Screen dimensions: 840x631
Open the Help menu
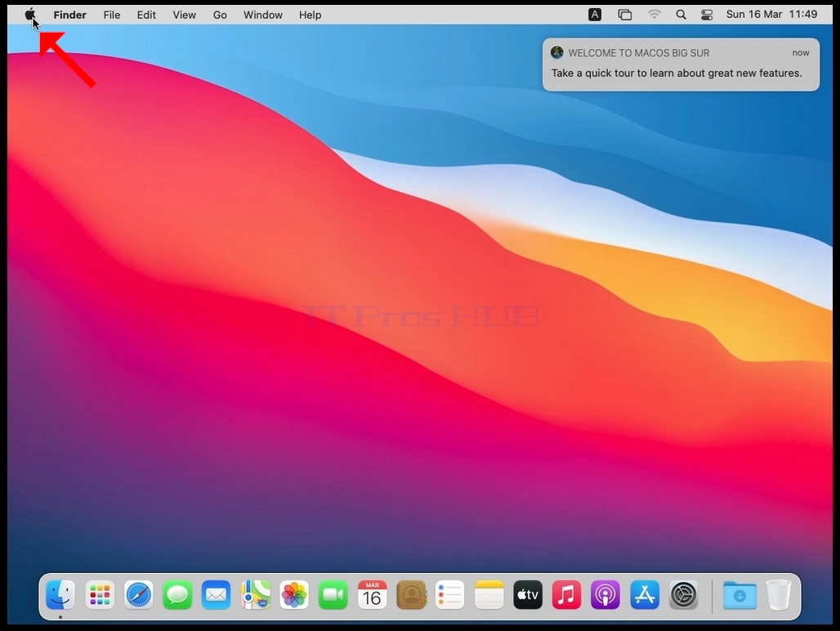(x=311, y=15)
